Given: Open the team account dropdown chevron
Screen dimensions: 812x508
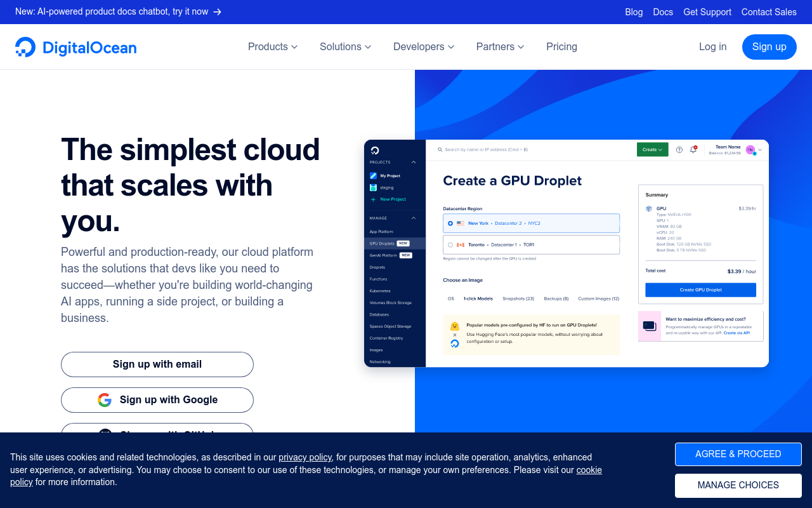Looking at the screenshot, I should [760, 150].
